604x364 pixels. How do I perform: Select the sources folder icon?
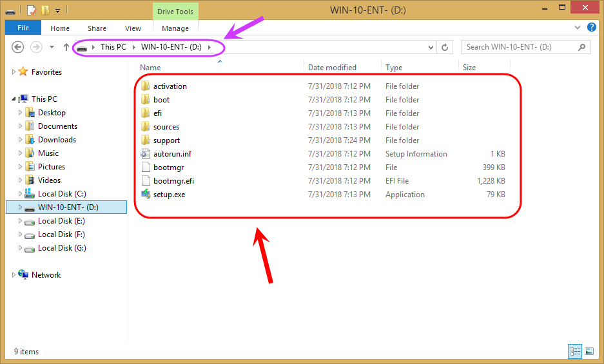145,126
